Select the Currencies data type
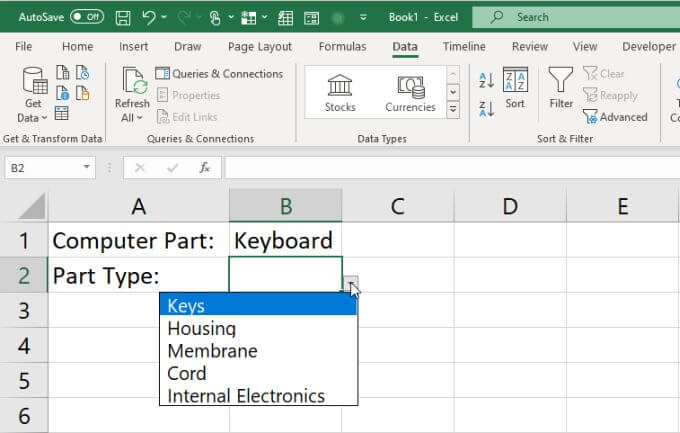This screenshot has width=680, height=433. 410,92
